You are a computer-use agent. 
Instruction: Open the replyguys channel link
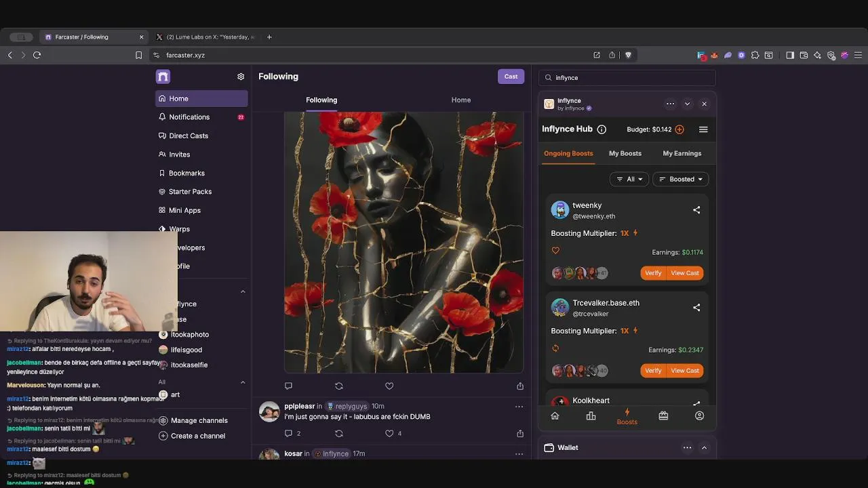(347, 407)
